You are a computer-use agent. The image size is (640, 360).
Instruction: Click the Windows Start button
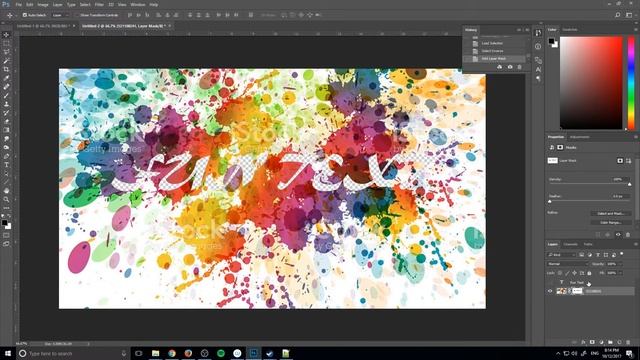coord(8,353)
